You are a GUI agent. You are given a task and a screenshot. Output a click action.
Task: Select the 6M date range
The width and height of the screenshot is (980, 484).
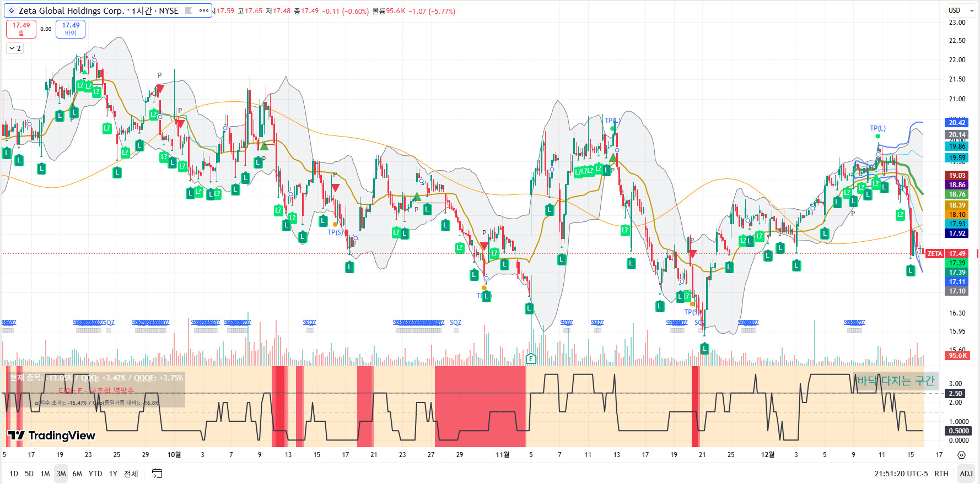[x=77, y=474]
